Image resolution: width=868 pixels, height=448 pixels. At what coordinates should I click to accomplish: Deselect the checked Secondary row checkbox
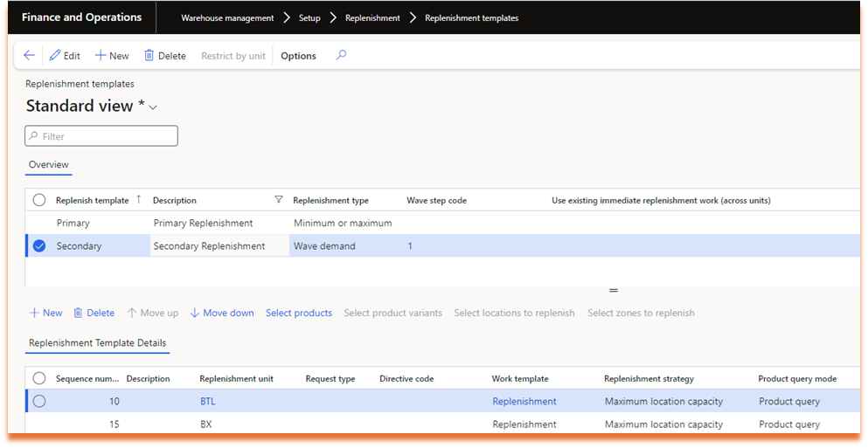pyautogui.click(x=39, y=246)
